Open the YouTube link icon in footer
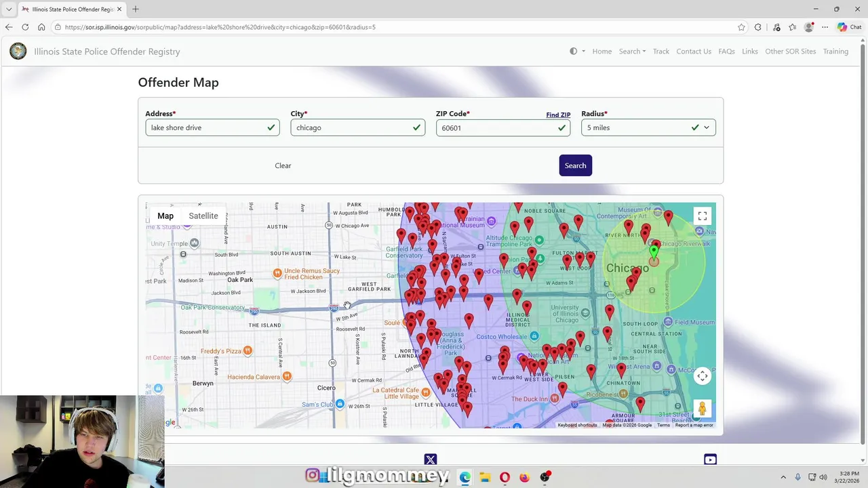Viewport: 868px width, 488px height. pyautogui.click(x=710, y=460)
